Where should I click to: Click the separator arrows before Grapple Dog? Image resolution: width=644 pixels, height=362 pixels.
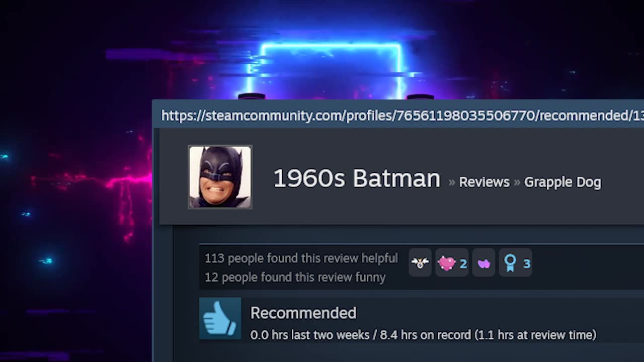[517, 183]
